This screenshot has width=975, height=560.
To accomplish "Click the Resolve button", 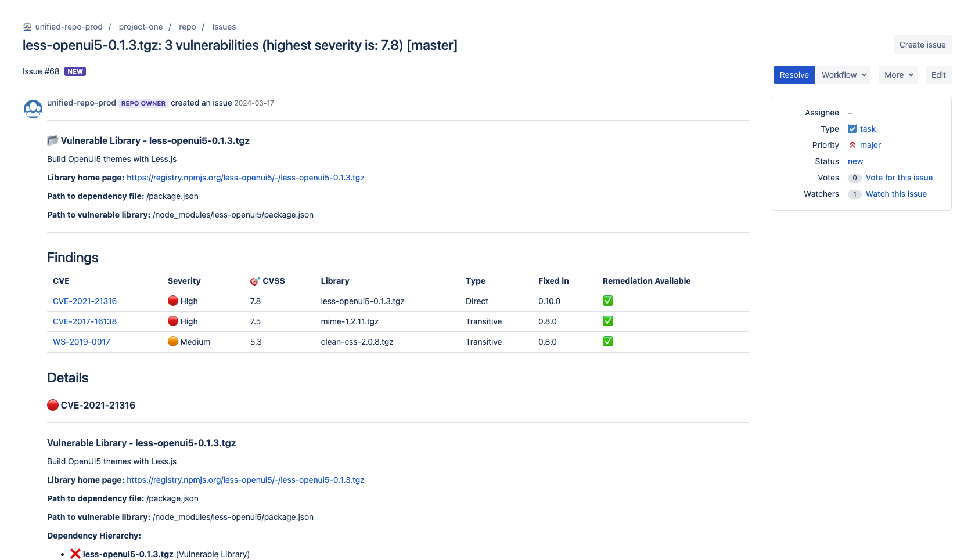I will pyautogui.click(x=794, y=75).
